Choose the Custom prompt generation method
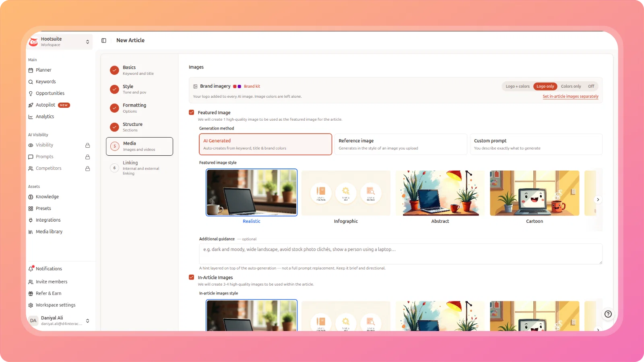 (x=536, y=144)
